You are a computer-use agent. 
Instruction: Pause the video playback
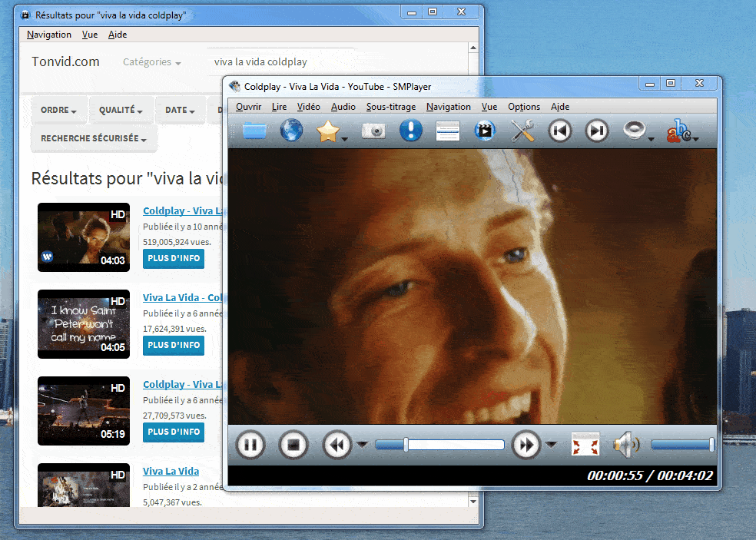[x=250, y=444]
